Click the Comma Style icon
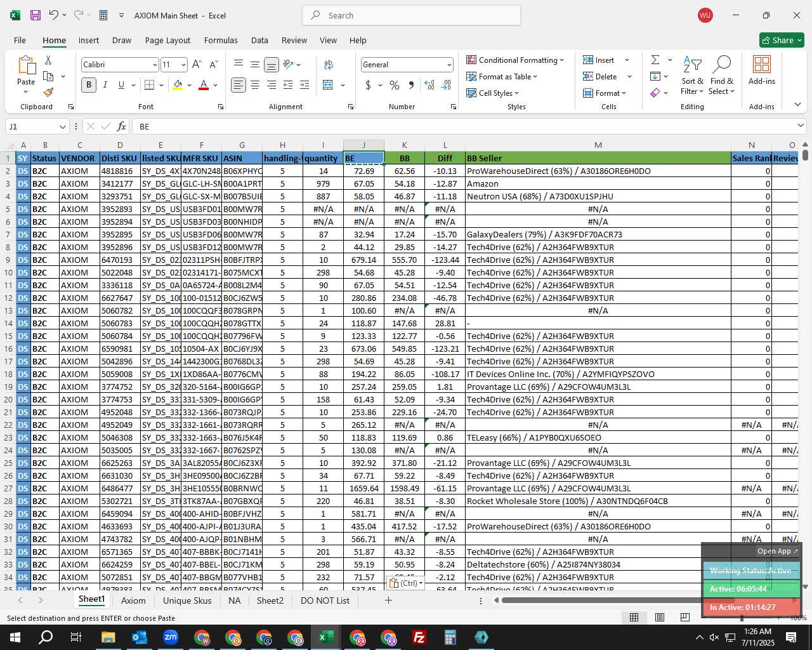Image resolution: width=812 pixels, height=650 pixels. click(x=411, y=84)
